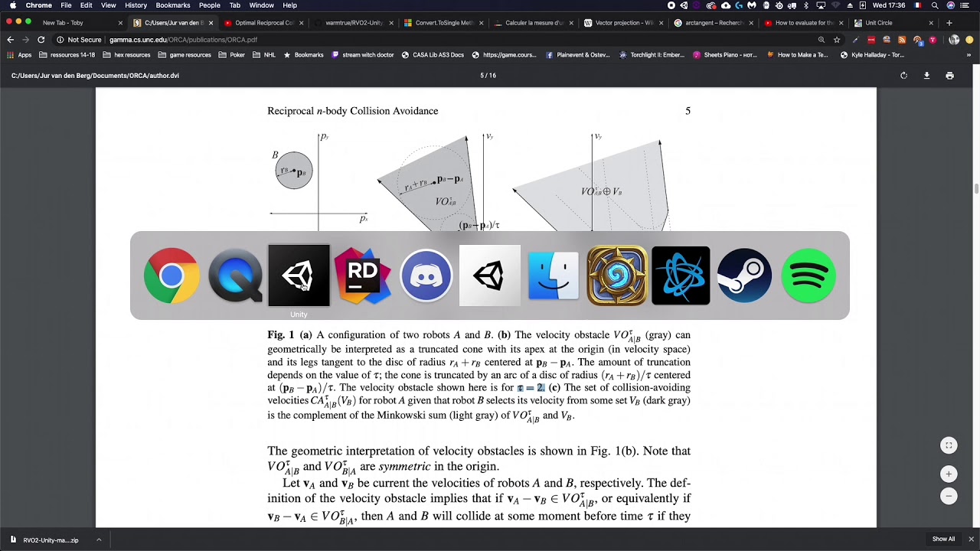The width and height of the screenshot is (980, 551).
Task: Switch to Battle.net app icon
Action: 681,275
